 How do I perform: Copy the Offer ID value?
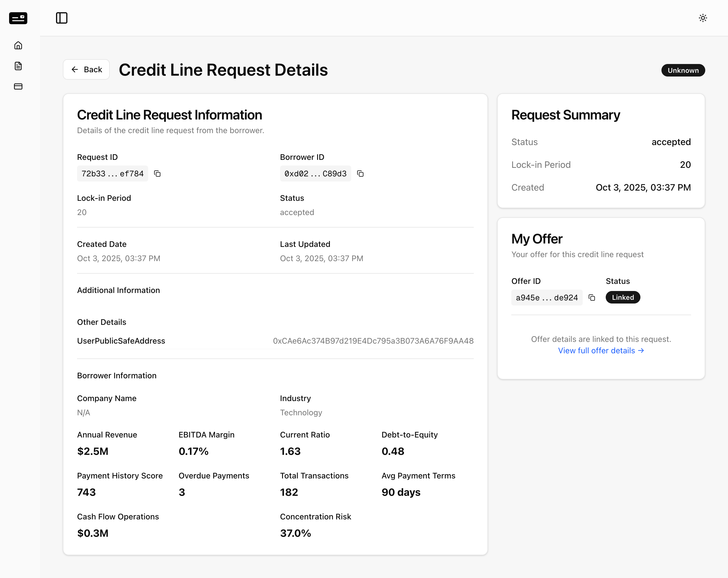click(591, 298)
